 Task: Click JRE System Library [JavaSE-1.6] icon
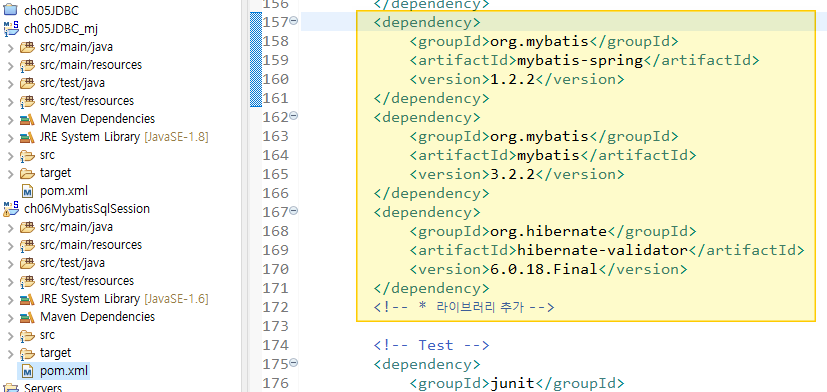[27, 299]
